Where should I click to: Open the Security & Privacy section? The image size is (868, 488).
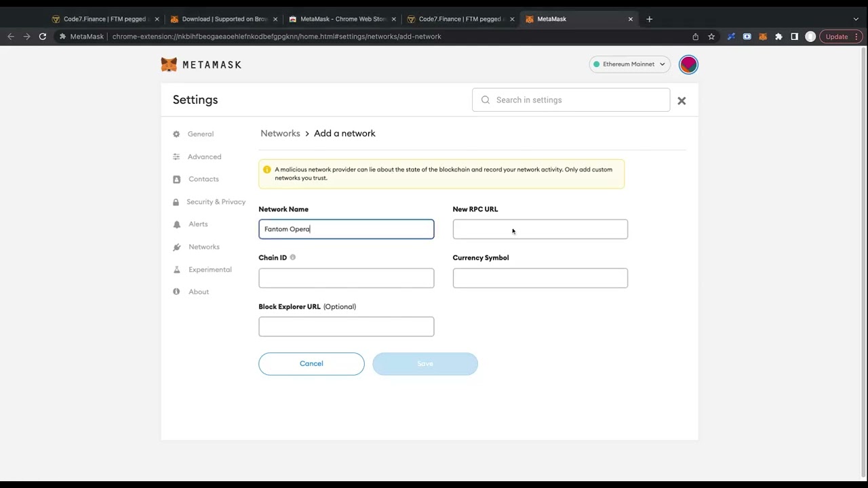(x=216, y=202)
